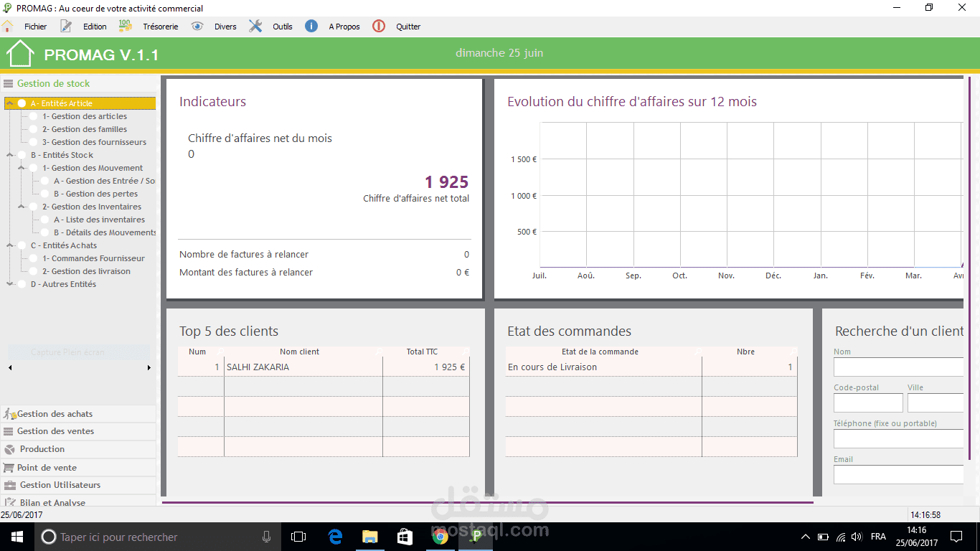This screenshot has height=551, width=980.
Task: Select 1- Gestion des articles in tree
Action: pos(85,116)
